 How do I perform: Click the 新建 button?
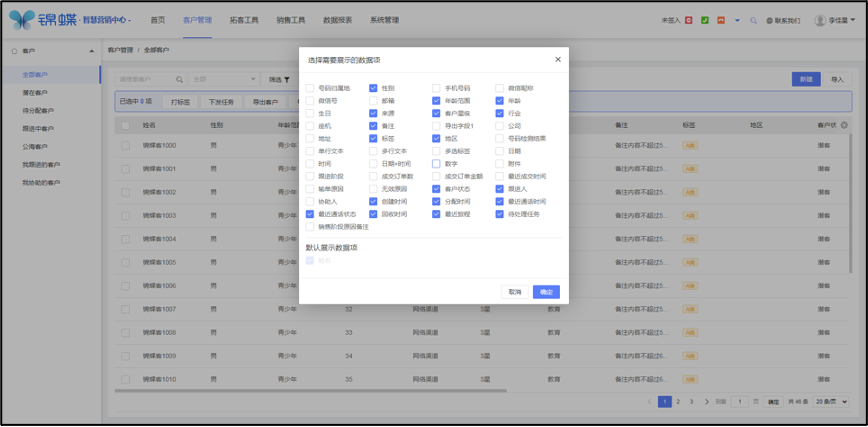(806, 79)
